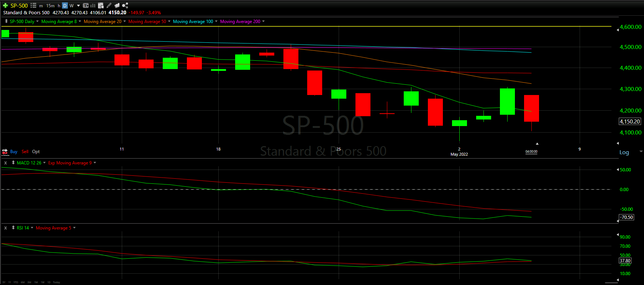
Task: Close the RSI indicator pane
Action: (5, 228)
